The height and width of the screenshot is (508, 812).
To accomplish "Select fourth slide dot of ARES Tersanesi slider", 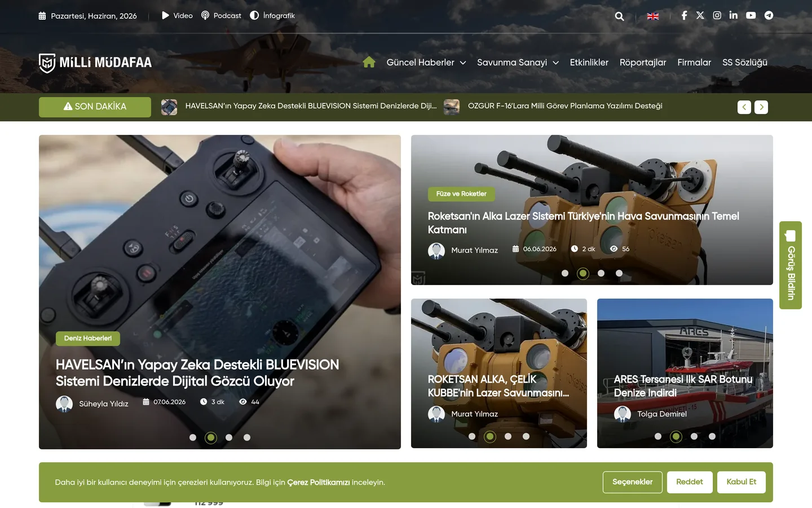I will (712, 436).
